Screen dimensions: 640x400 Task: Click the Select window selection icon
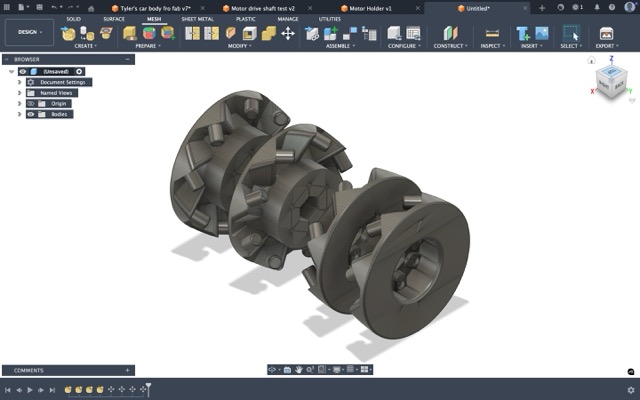click(x=571, y=33)
